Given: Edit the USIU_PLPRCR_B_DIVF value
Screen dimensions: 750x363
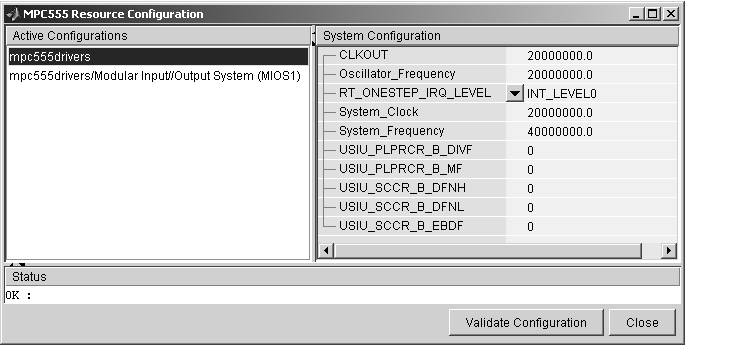Looking at the screenshot, I should pyautogui.click(x=591, y=151).
